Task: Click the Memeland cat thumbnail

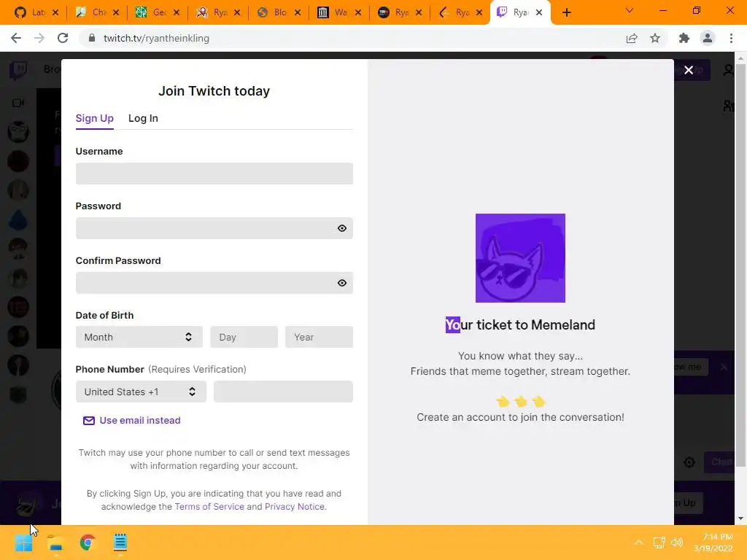Action: [520, 258]
